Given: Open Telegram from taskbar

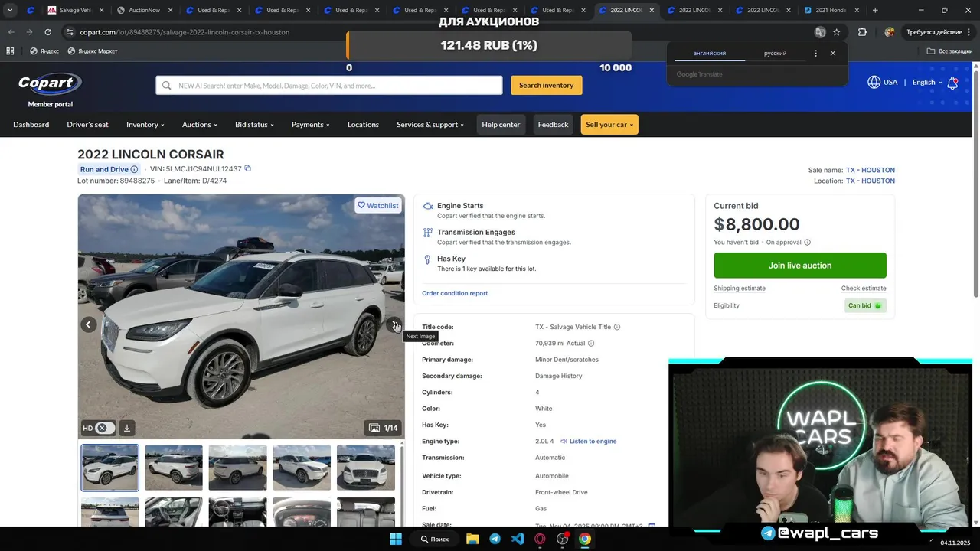Looking at the screenshot, I should (x=495, y=539).
